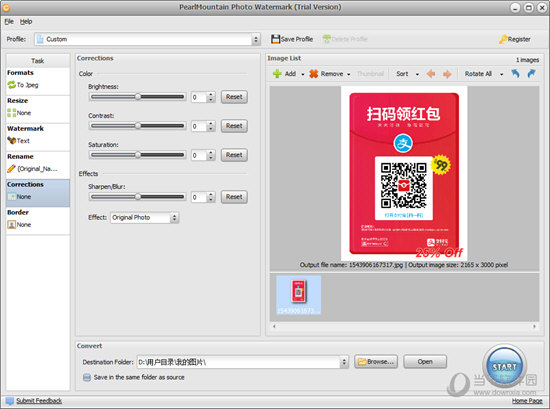Rotate all images clockwise with blue arrow
Screen dimensions: 550x409
tap(531, 73)
